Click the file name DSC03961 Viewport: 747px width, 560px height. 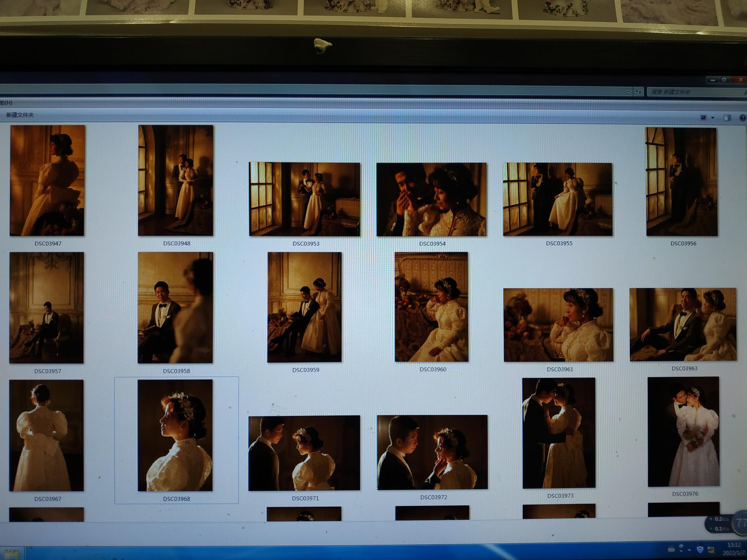pyautogui.click(x=560, y=369)
